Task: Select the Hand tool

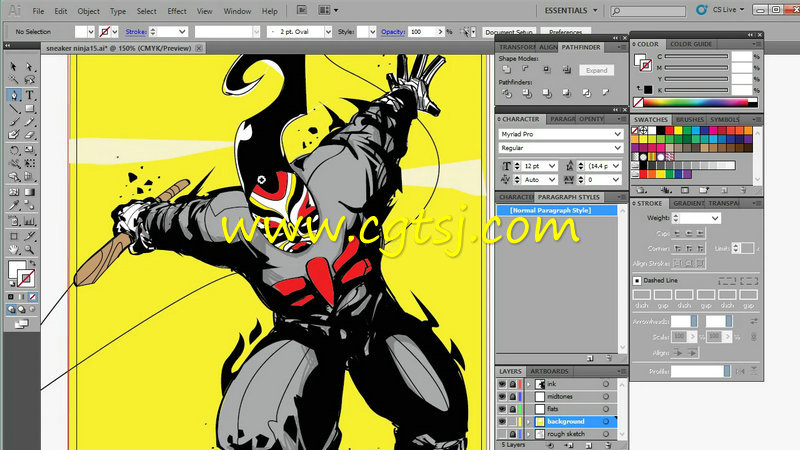Action: (x=14, y=249)
